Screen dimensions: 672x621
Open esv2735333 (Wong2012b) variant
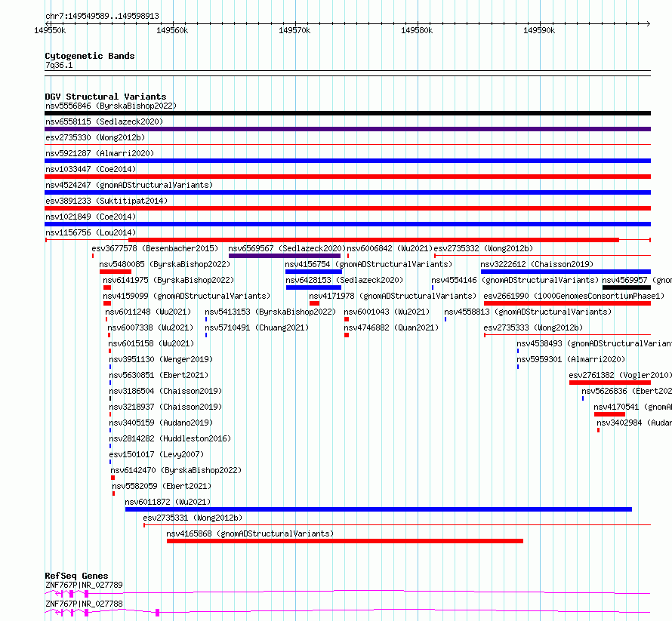(x=533, y=327)
